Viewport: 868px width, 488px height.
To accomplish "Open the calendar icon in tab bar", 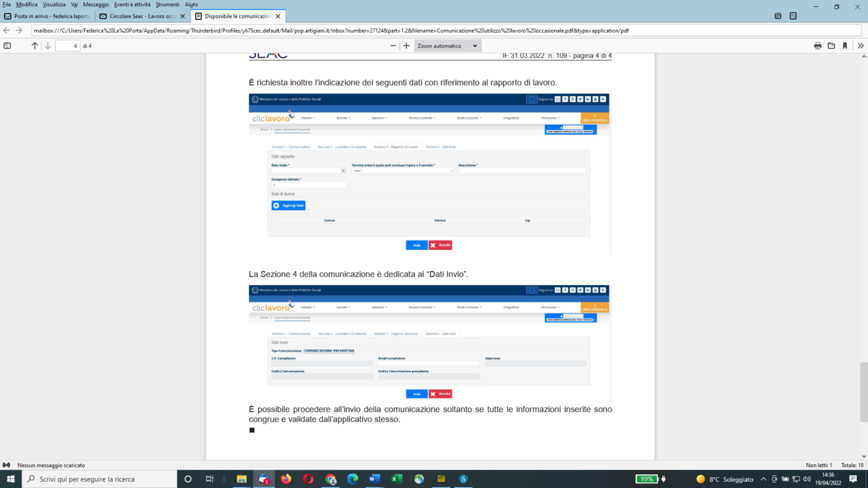I will tap(778, 16).
